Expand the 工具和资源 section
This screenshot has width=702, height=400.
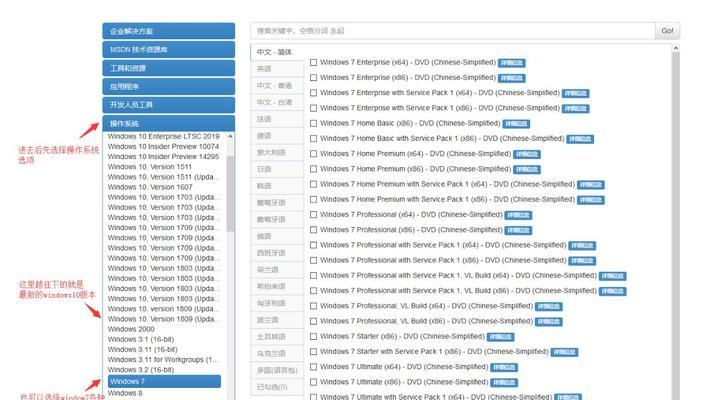pyautogui.click(x=168, y=68)
